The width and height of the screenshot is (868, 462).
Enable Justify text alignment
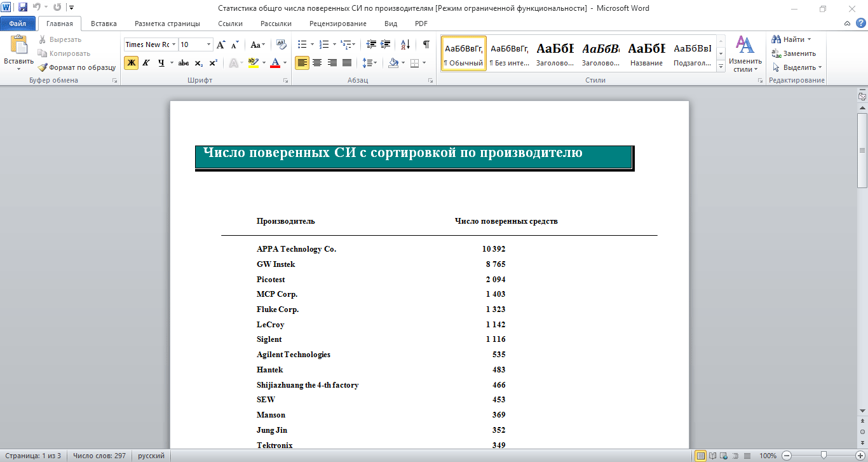[x=347, y=63]
